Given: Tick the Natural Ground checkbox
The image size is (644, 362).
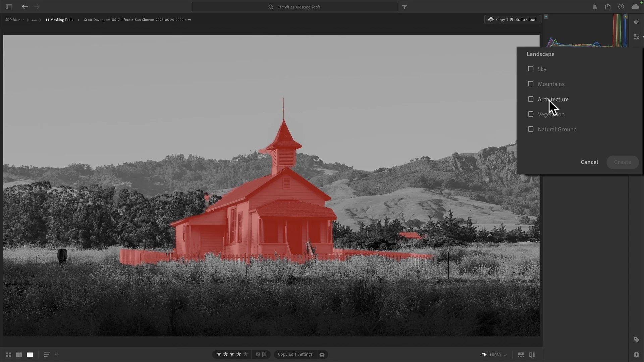Looking at the screenshot, I should 531,129.
